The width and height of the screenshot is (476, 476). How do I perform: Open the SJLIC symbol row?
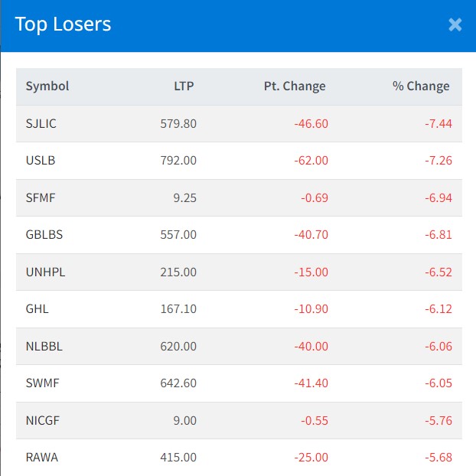41,123
